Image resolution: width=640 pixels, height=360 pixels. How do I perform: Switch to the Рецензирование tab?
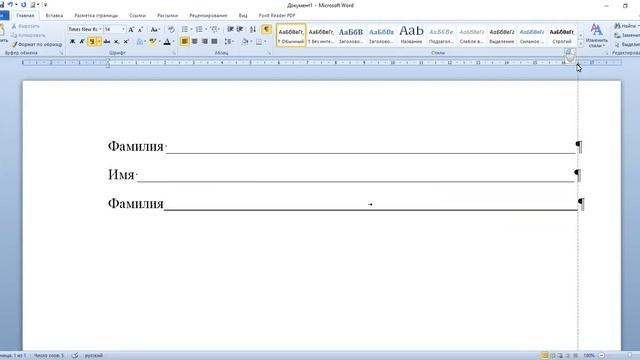point(208,16)
